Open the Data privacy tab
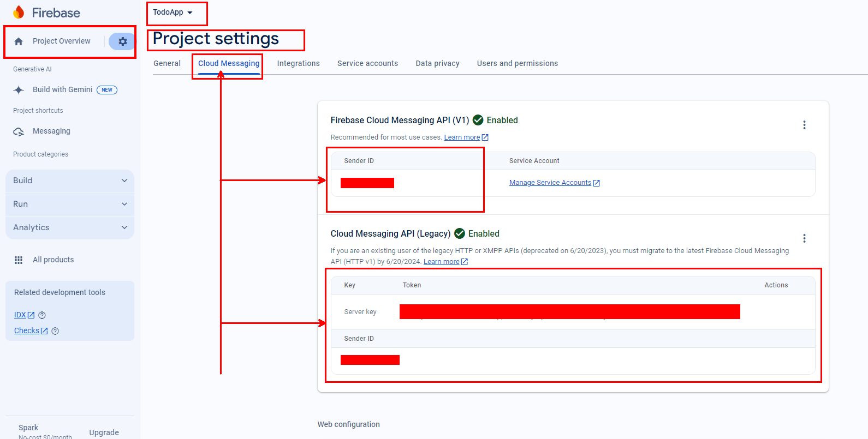The width and height of the screenshot is (868, 439). (437, 63)
